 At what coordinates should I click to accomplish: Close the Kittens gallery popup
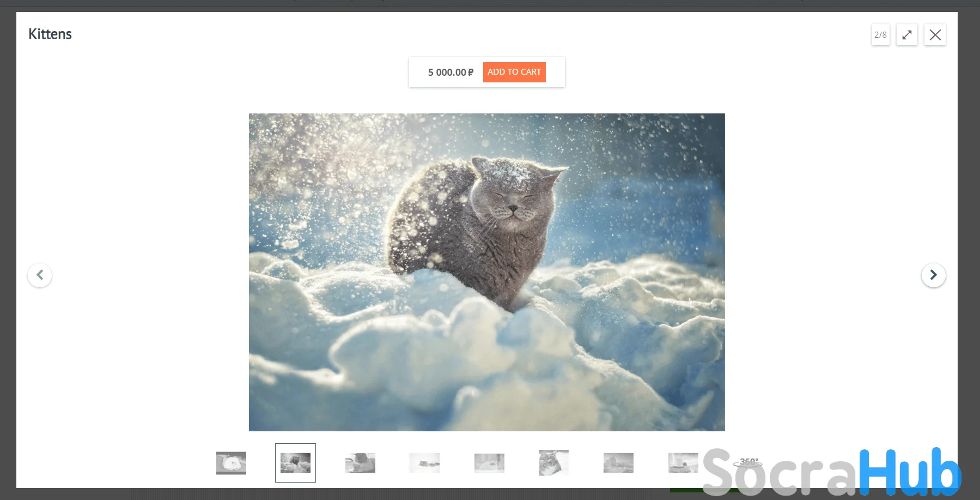(935, 35)
